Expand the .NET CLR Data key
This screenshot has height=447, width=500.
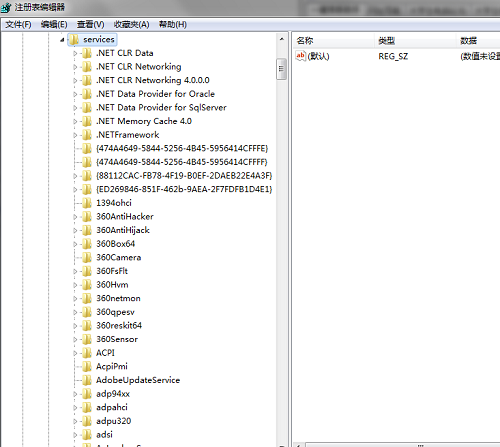pyautogui.click(x=75, y=53)
